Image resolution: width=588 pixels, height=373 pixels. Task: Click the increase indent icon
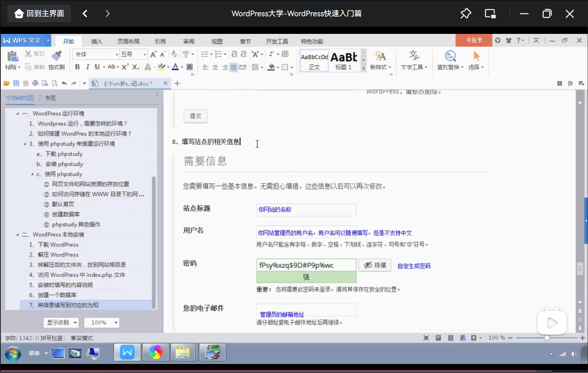point(244,54)
